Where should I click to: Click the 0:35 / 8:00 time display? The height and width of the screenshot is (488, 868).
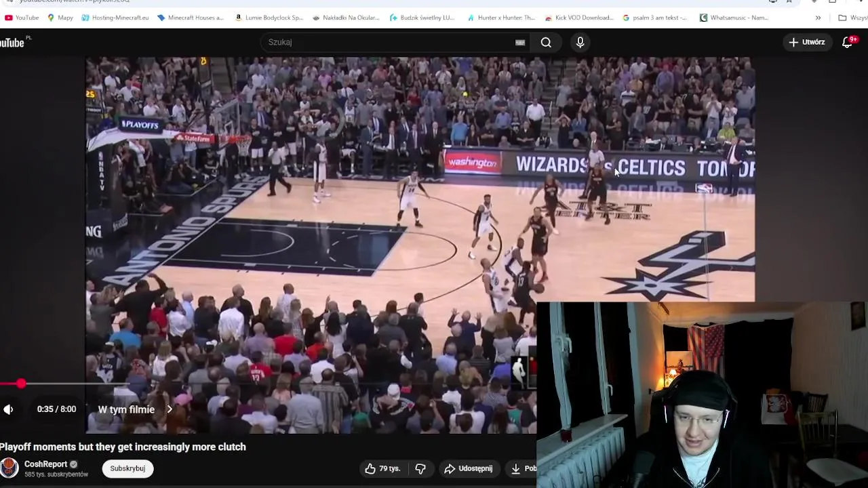(56, 409)
